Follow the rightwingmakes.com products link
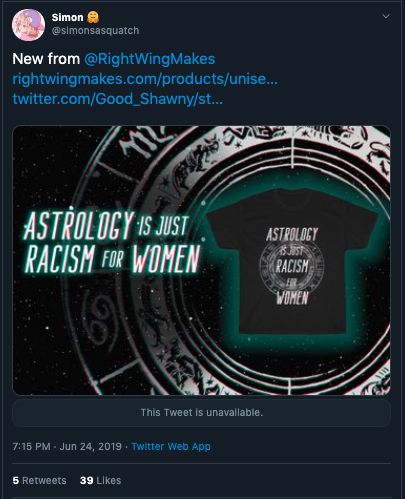Image resolution: width=405 pixels, height=499 pixels. (x=145, y=79)
